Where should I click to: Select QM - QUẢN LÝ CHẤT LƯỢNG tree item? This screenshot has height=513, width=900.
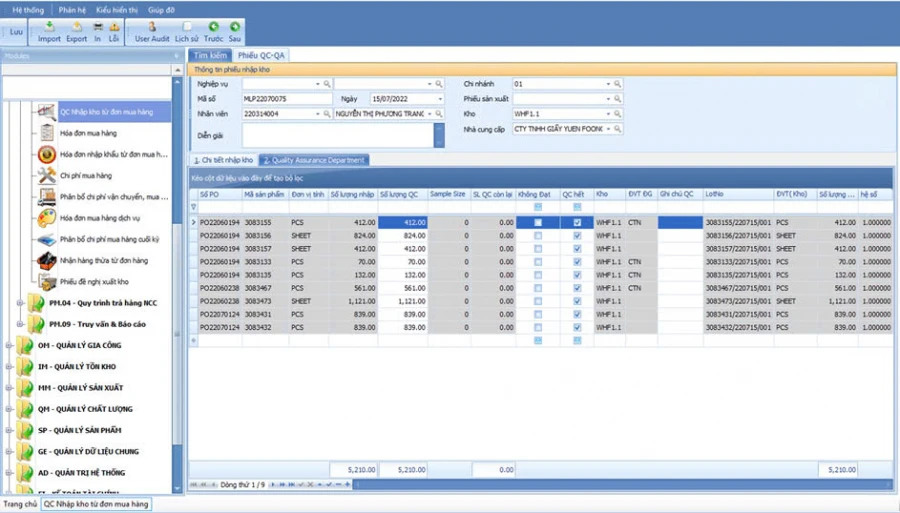(x=85, y=409)
